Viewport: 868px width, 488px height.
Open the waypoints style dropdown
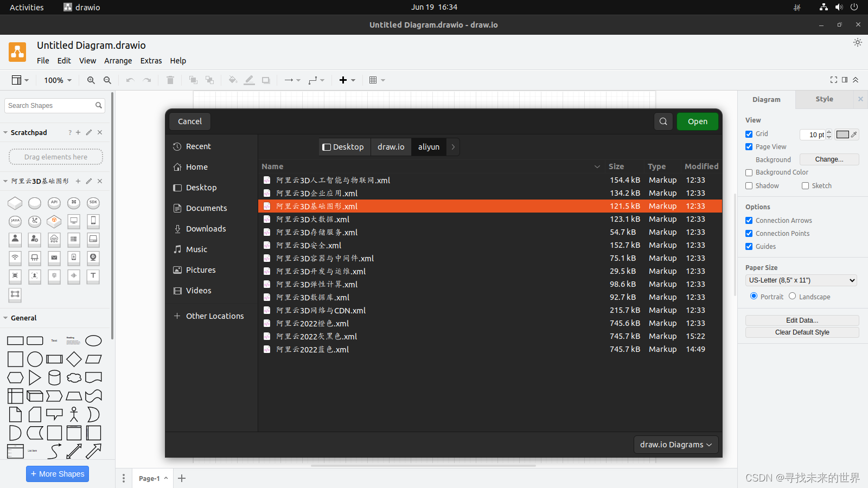[x=316, y=80]
